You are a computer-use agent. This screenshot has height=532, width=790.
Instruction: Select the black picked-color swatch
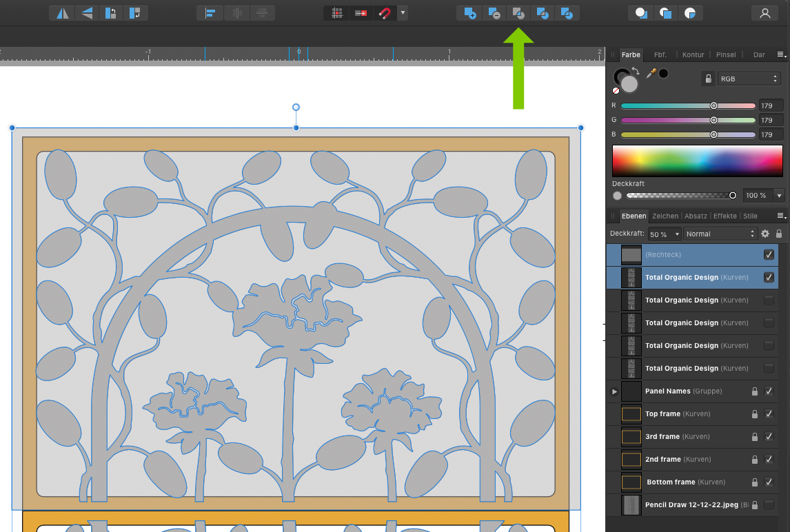(x=664, y=74)
